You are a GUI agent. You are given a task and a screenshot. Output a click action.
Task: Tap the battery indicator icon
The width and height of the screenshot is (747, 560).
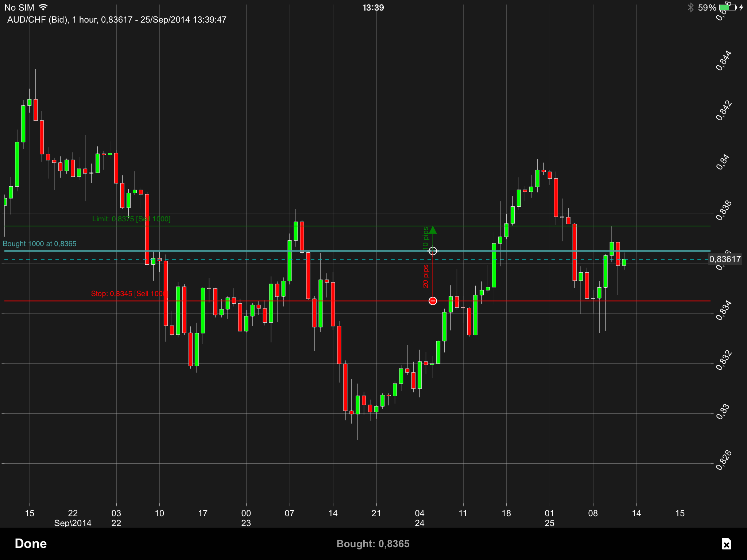727,7
